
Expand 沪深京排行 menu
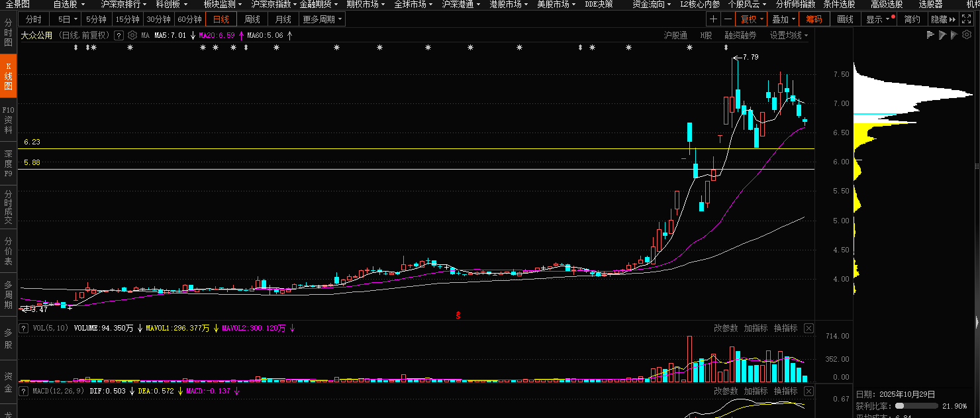click(x=124, y=4)
